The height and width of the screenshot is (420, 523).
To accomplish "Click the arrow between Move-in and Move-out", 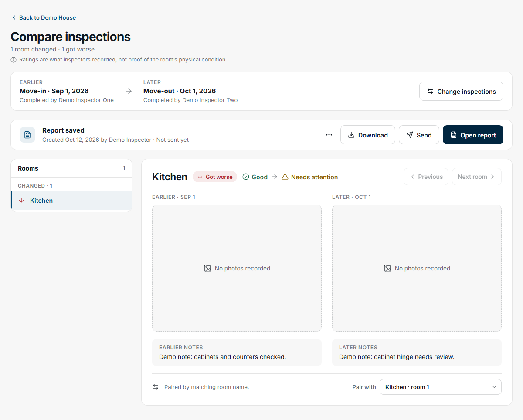I will [129, 91].
